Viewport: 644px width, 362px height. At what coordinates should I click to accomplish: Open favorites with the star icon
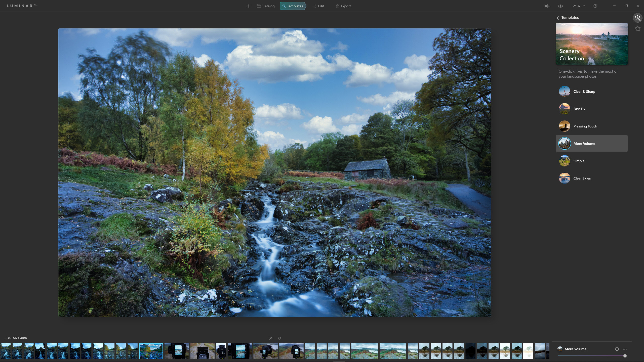pyautogui.click(x=637, y=29)
